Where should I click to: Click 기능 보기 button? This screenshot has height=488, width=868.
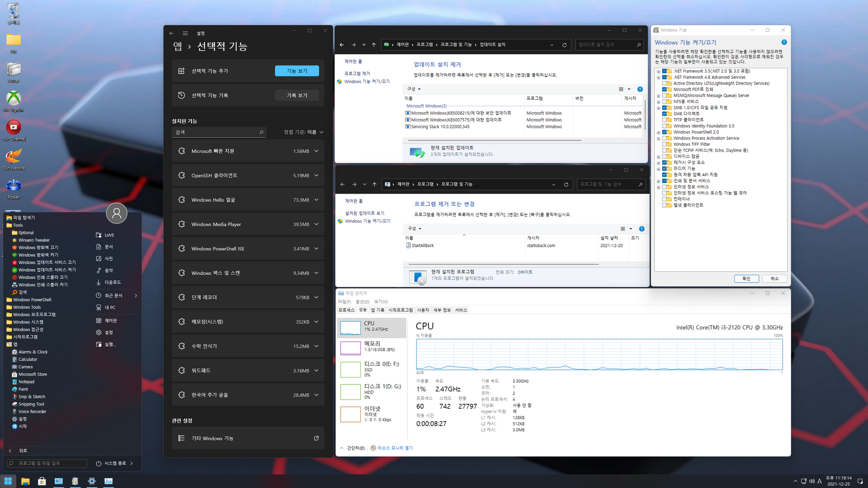[297, 71]
